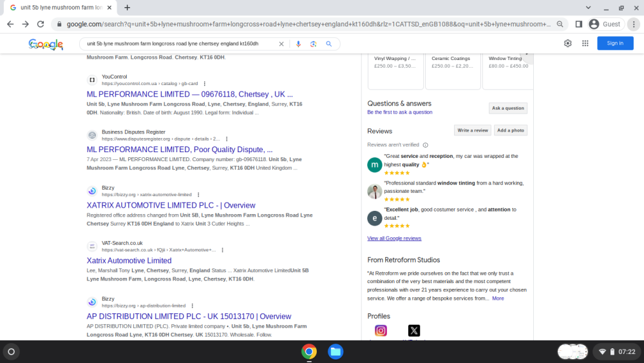Reload the current search page
644x363 pixels.
40,25
